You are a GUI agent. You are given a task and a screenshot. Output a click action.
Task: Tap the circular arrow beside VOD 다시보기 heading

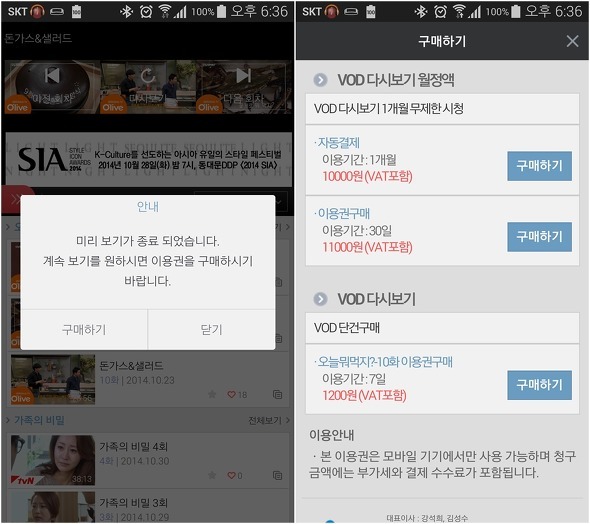[320, 299]
